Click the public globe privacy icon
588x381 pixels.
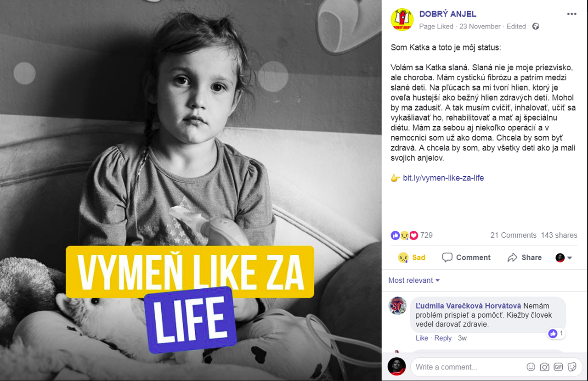[536, 27]
